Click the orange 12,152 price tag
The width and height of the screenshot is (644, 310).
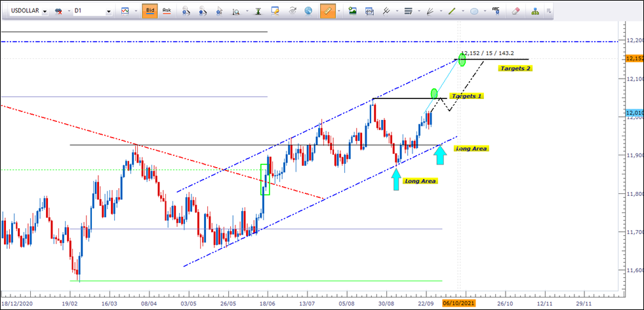point(634,59)
